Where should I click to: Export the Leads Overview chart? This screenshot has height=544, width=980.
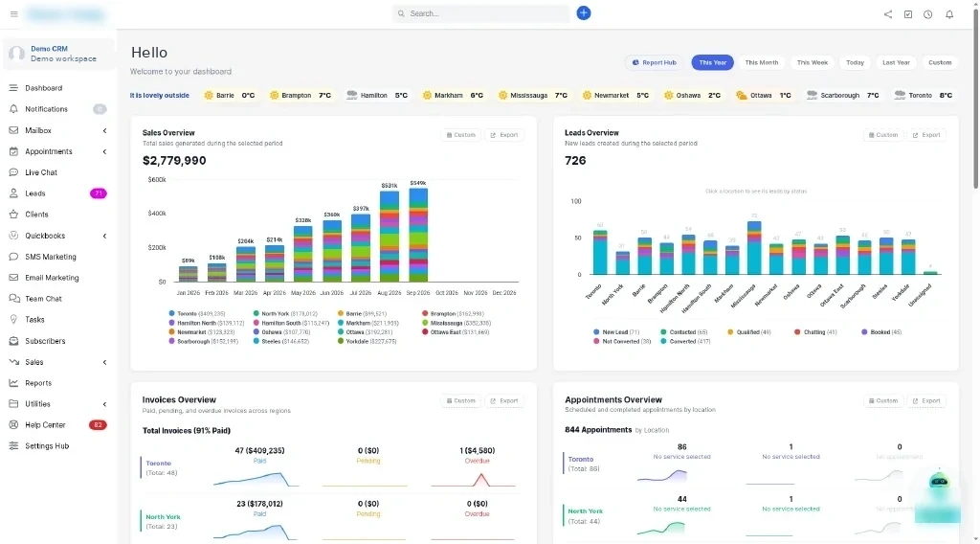coord(926,135)
